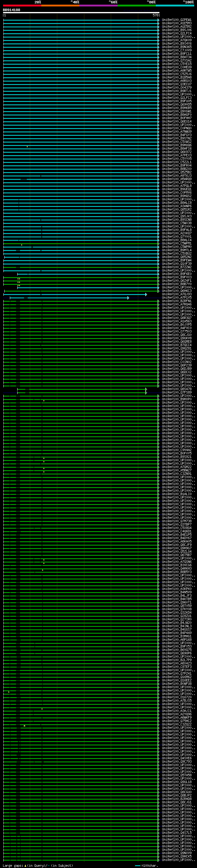Select the UniRef100_C3ZN91 label
The width and height of the screenshot is (197, 868).
click(176, 474)
